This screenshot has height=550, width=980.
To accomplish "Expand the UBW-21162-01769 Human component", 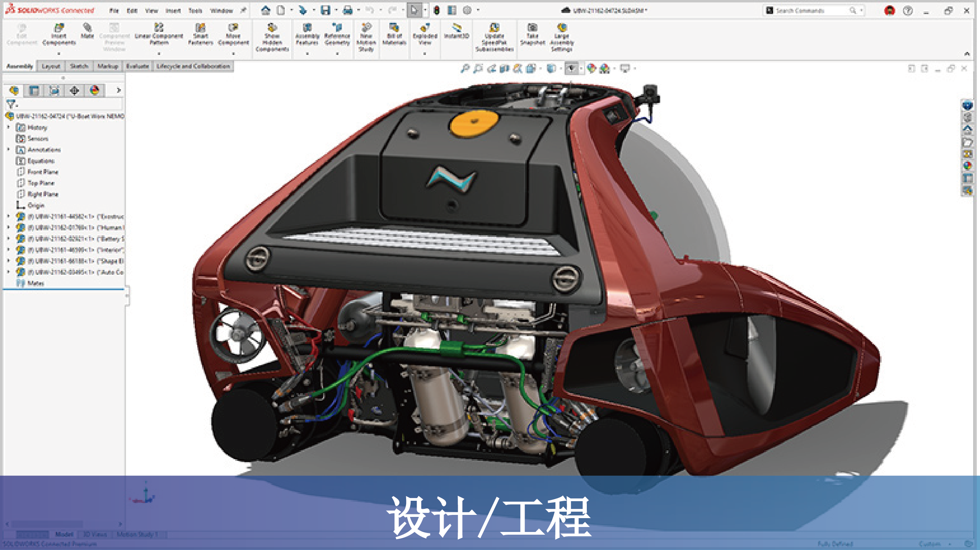I will pyautogui.click(x=8, y=228).
